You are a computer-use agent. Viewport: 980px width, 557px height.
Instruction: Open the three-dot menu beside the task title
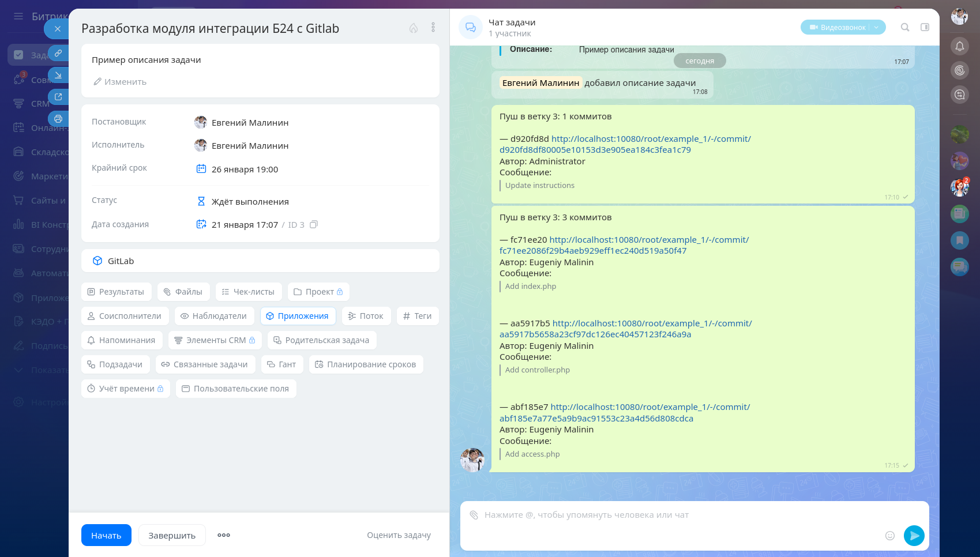(x=433, y=28)
